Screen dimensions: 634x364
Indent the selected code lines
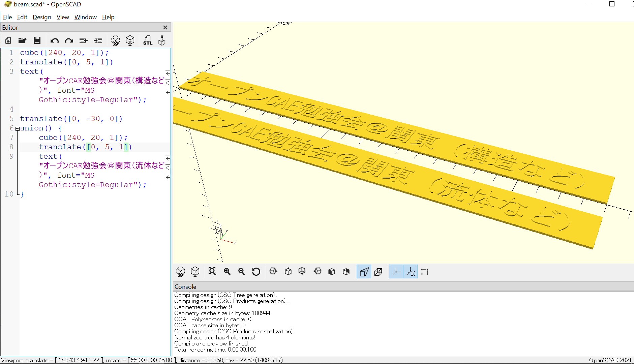click(98, 40)
